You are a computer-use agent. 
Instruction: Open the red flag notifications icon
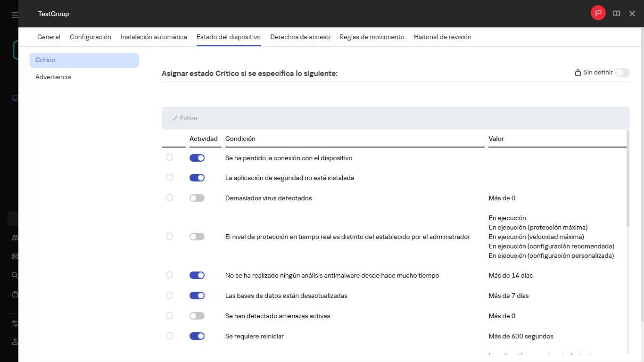598,13
